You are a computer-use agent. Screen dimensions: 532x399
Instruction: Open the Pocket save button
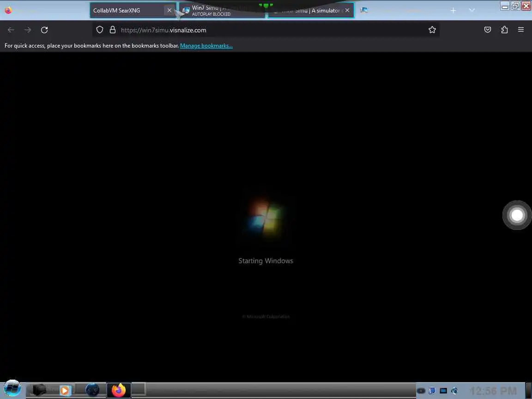[488, 30]
